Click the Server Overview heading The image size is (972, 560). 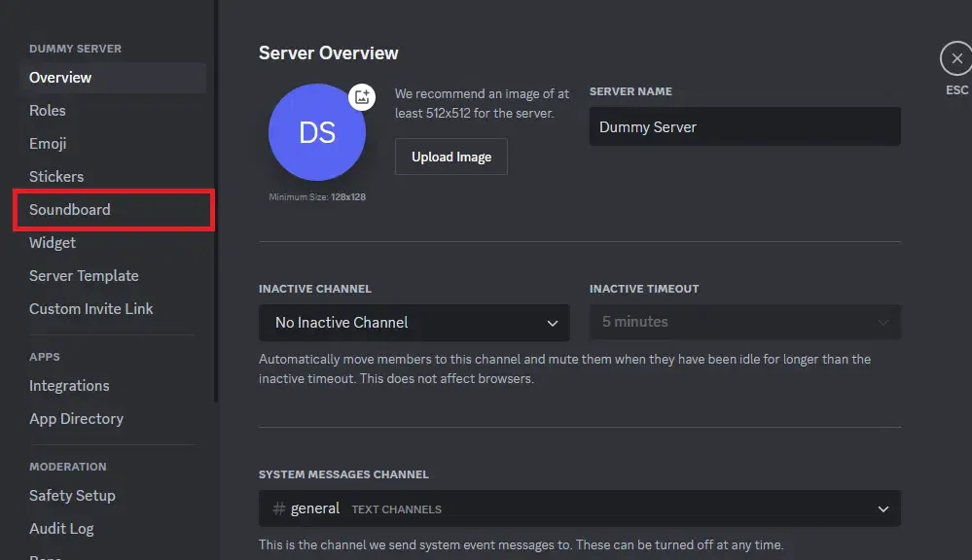click(x=329, y=53)
